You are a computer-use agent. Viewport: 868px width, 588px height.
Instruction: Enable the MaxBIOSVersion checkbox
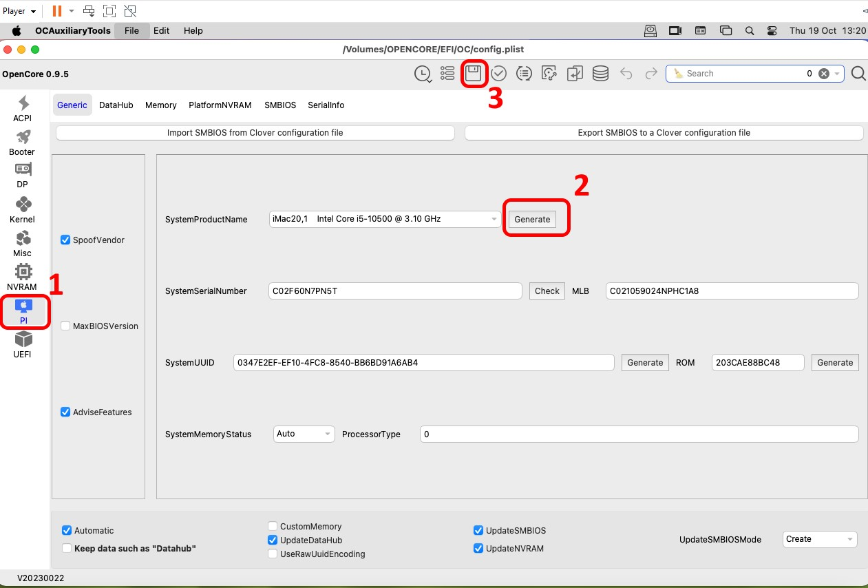[x=66, y=326]
